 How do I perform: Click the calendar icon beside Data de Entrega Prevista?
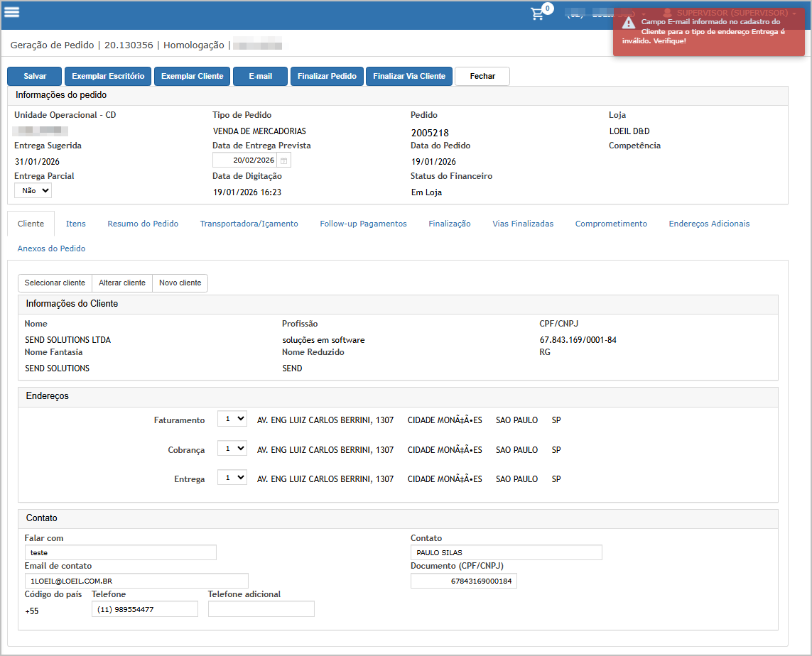(283, 160)
